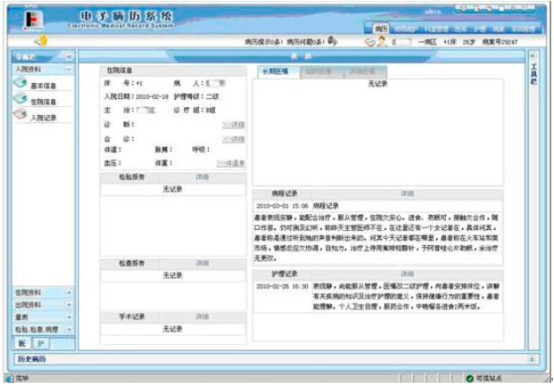Open the 诊断 details link

click(233, 125)
